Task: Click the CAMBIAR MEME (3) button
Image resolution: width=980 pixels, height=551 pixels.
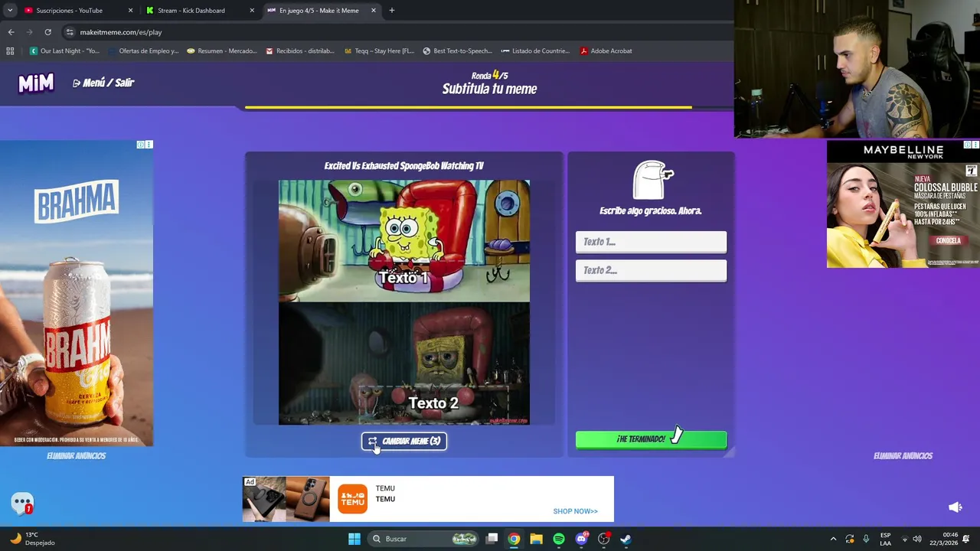Action: tap(404, 442)
